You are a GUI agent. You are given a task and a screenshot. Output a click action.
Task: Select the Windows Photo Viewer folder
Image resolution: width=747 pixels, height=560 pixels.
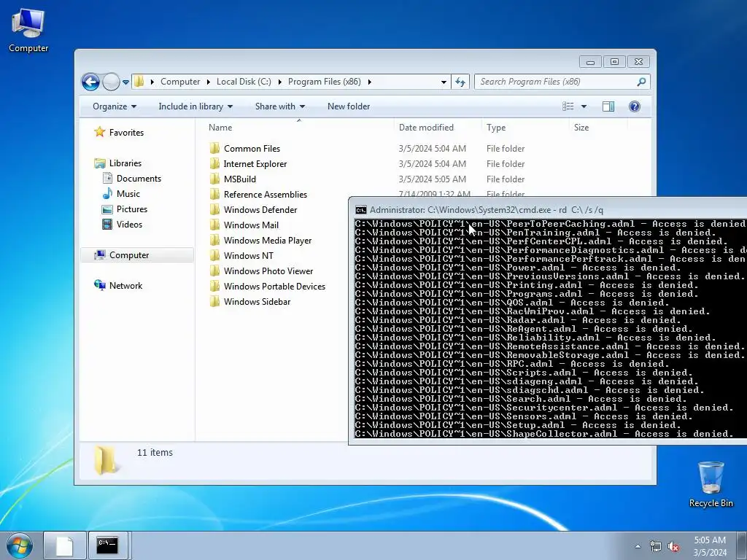[268, 271]
